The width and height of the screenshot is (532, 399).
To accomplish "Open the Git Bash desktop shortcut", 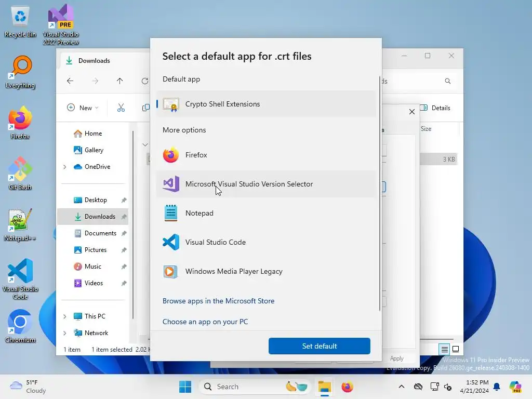I will [x=20, y=174].
